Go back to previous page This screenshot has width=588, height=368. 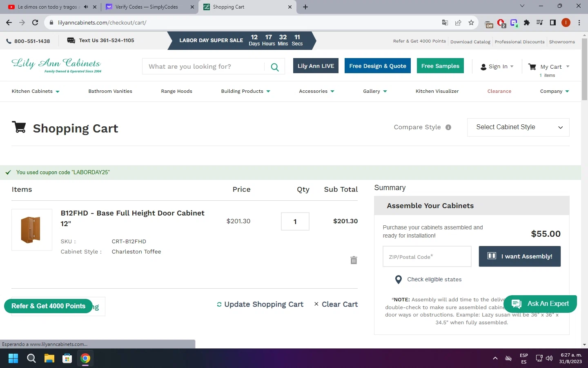[x=9, y=22]
